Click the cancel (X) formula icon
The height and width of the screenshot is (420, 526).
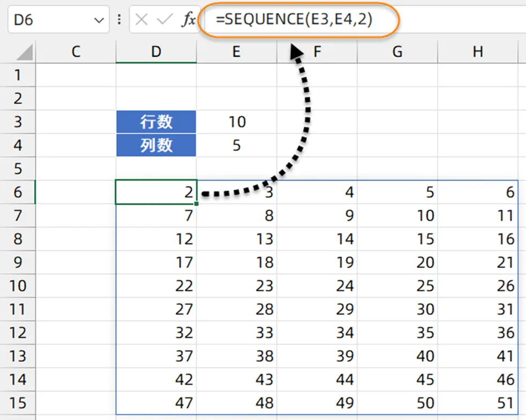(x=141, y=20)
